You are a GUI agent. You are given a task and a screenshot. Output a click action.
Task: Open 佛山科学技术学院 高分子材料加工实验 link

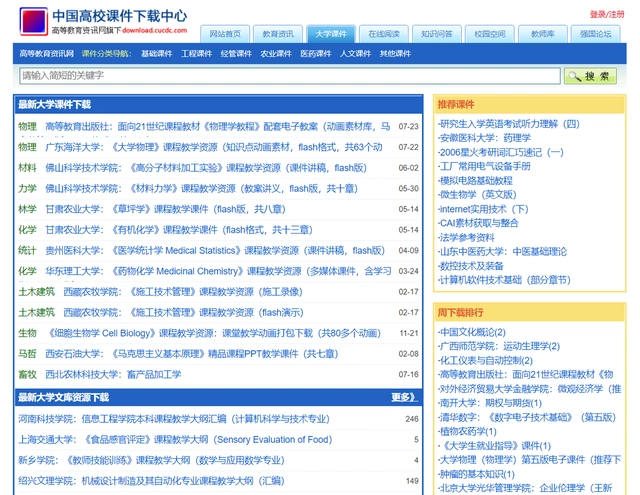(206, 168)
